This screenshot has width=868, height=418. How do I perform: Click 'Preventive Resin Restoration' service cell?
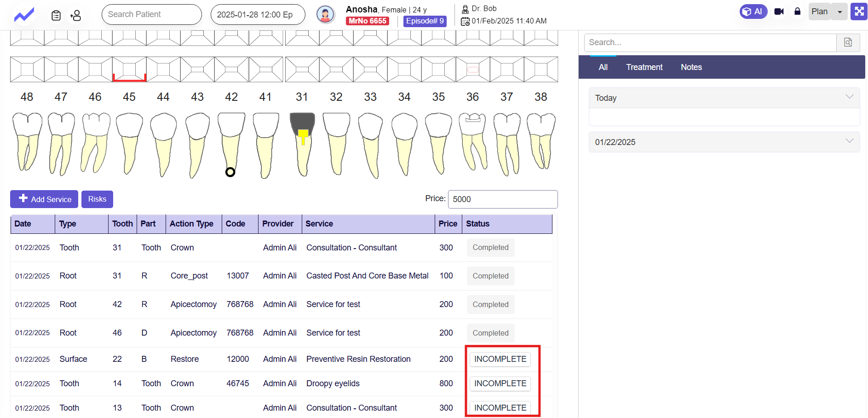coord(358,359)
